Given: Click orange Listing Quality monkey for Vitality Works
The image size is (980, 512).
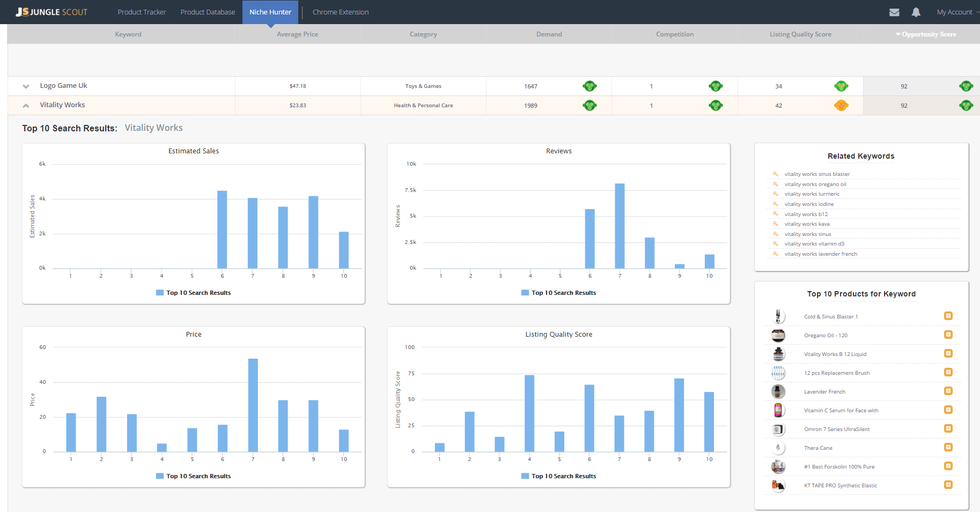Looking at the screenshot, I should coord(841,105).
